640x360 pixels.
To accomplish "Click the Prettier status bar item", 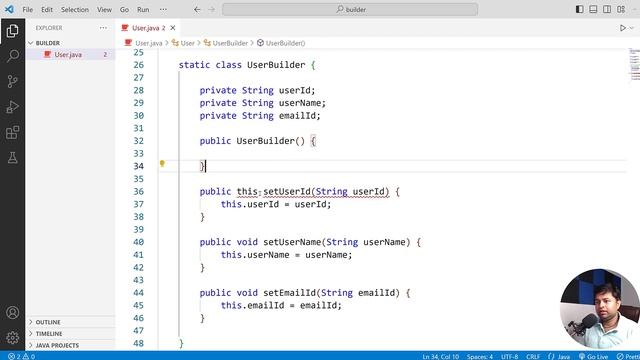I will [x=628, y=356].
